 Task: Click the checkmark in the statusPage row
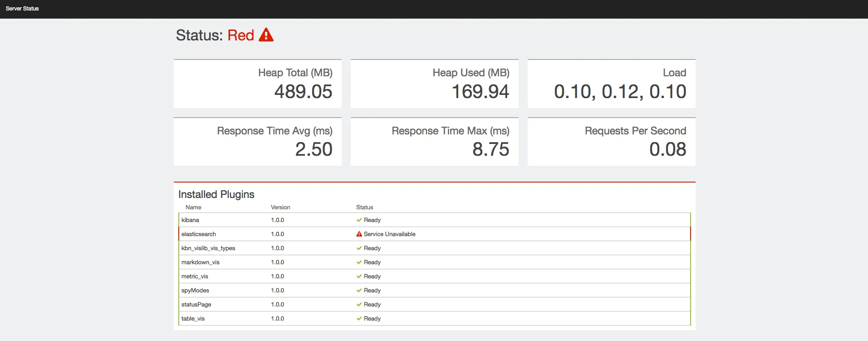(359, 305)
